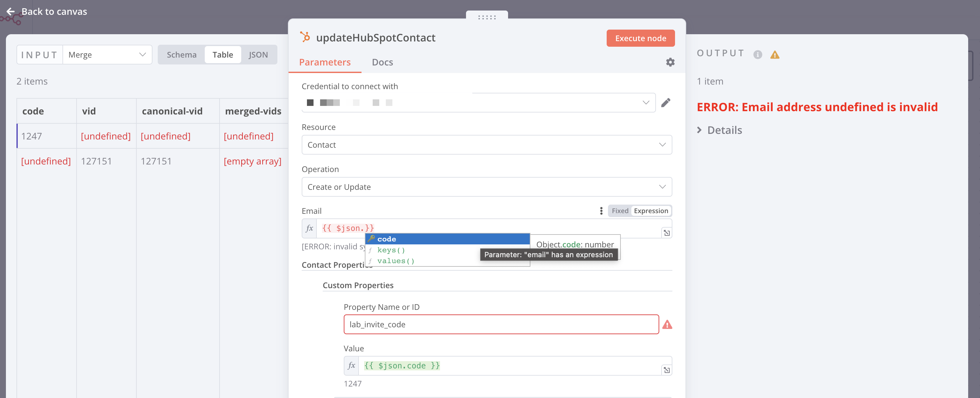Screen dimensions: 980x398
Task: Click the Execute node button
Action: point(640,38)
